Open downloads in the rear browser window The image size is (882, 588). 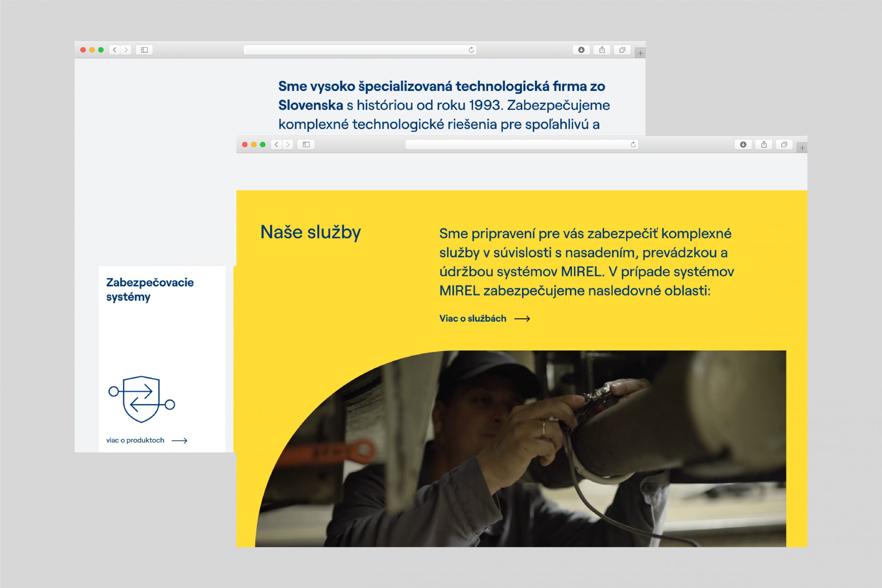click(581, 50)
